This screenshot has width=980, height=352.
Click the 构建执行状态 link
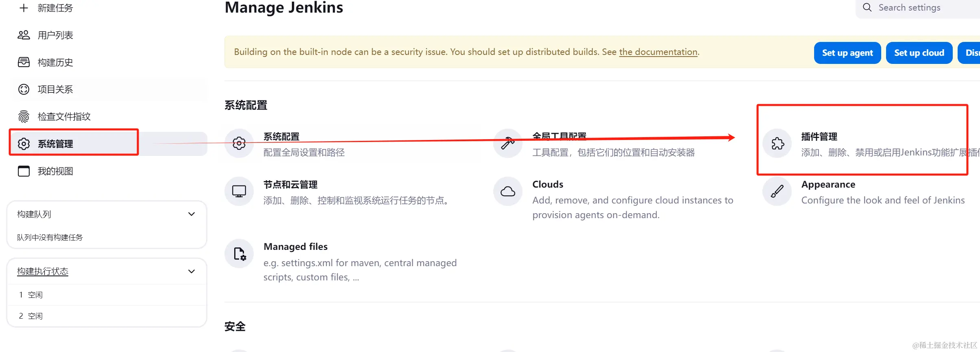tap(43, 271)
